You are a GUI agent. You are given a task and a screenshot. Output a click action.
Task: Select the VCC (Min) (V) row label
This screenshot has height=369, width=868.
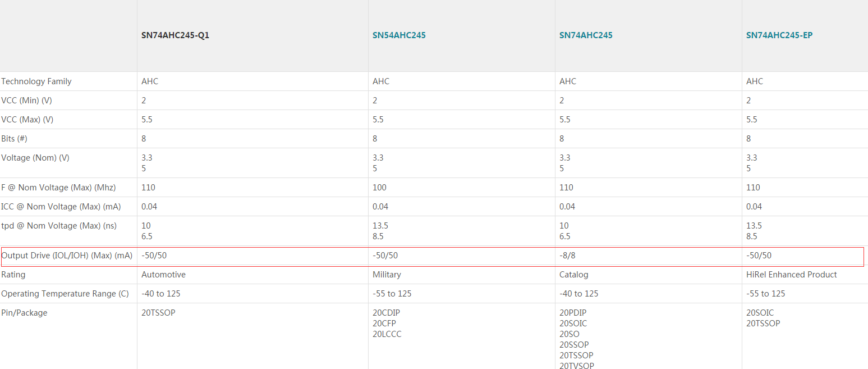point(26,101)
